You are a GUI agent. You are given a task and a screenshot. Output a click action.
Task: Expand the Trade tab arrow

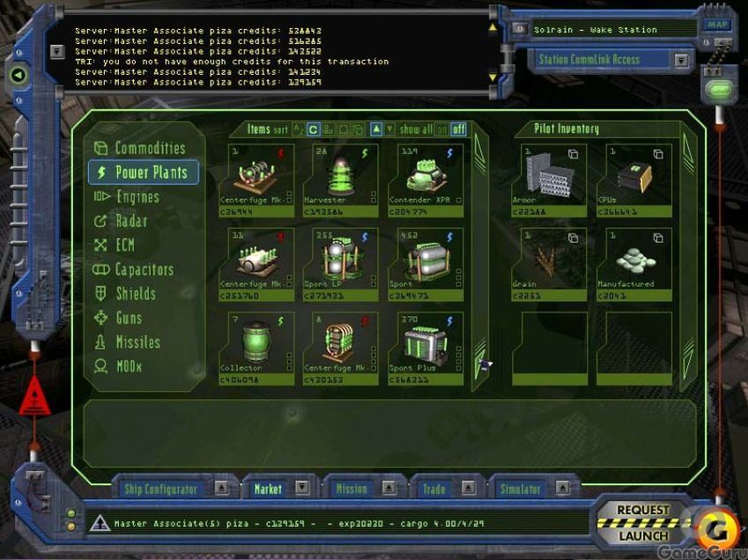468,488
